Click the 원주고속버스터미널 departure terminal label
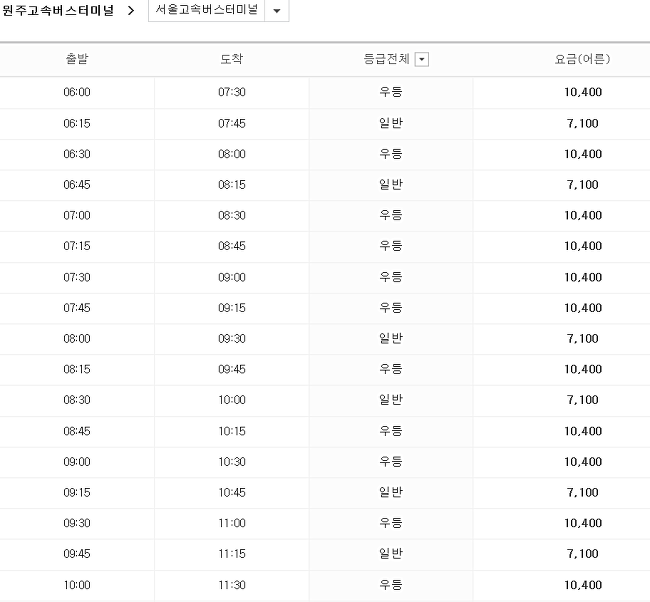The height and width of the screenshot is (602, 650). click(58, 10)
